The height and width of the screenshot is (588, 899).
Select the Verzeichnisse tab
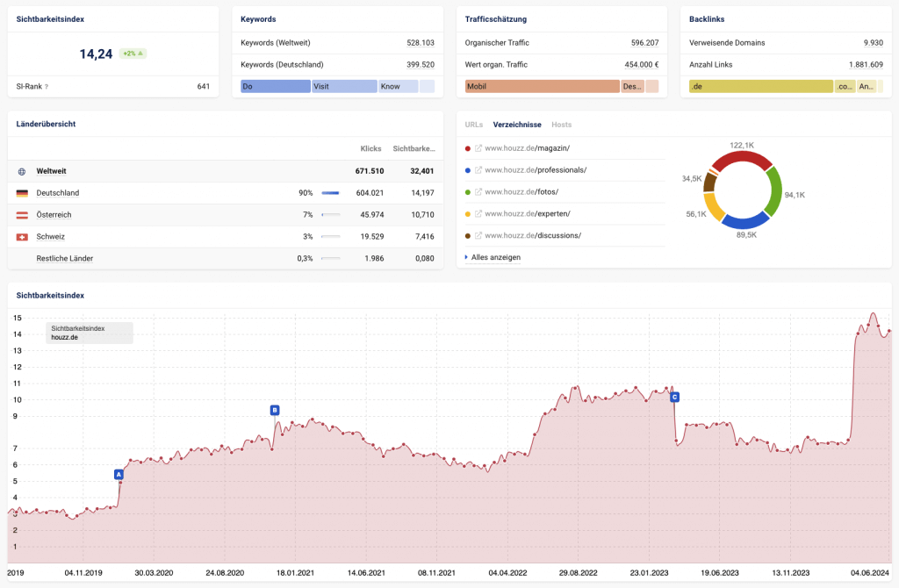(x=517, y=125)
